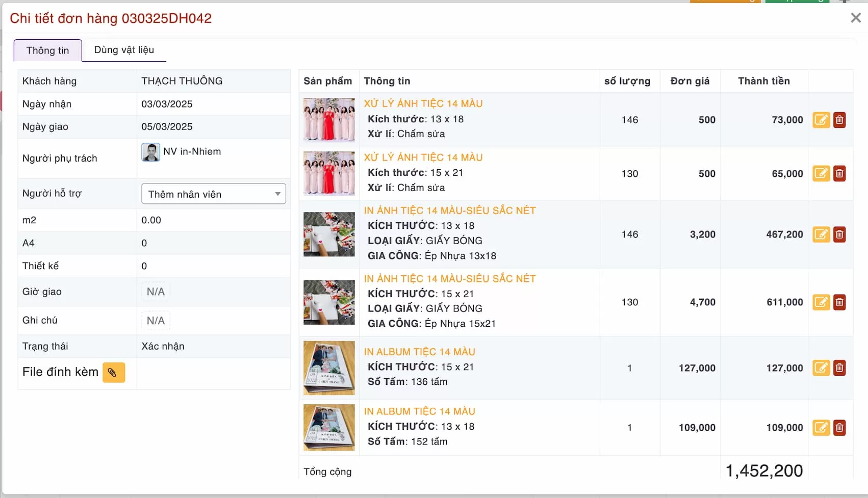Delete the 611,000 print photo row
The height and width of the screenshot is (498, 868).
point(839,302)
